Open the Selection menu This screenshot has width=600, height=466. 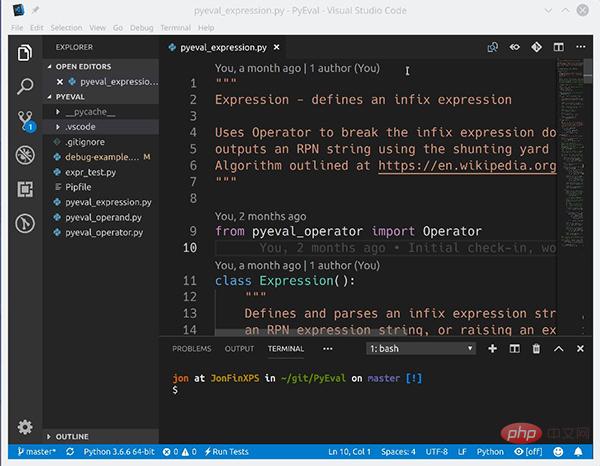[66, 28]
